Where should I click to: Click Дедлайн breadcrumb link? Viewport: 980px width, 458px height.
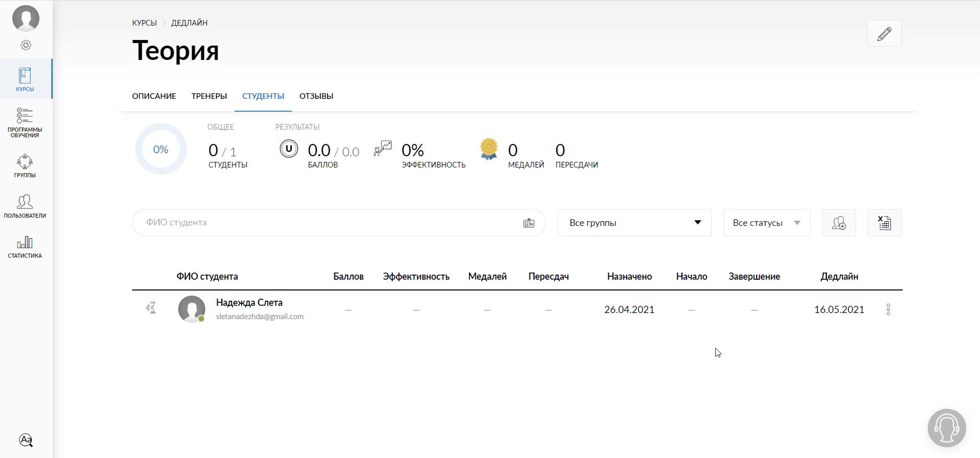point(189,23)
